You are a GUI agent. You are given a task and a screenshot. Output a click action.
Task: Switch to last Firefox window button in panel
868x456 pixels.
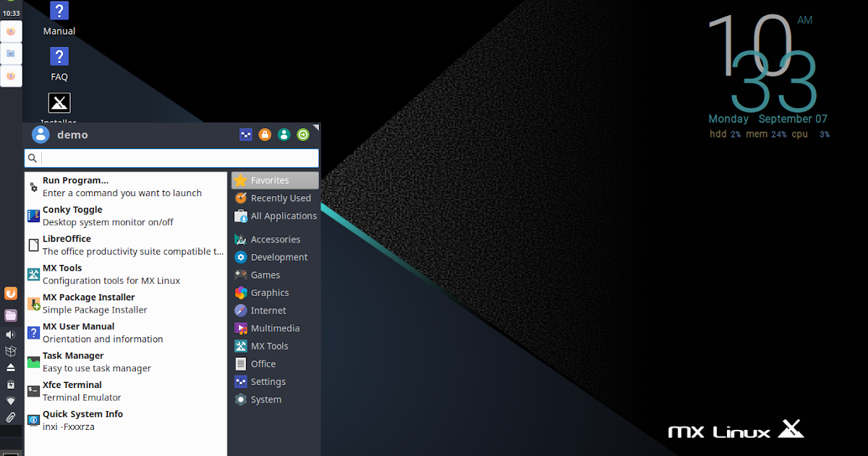click(x=11, y=75)
